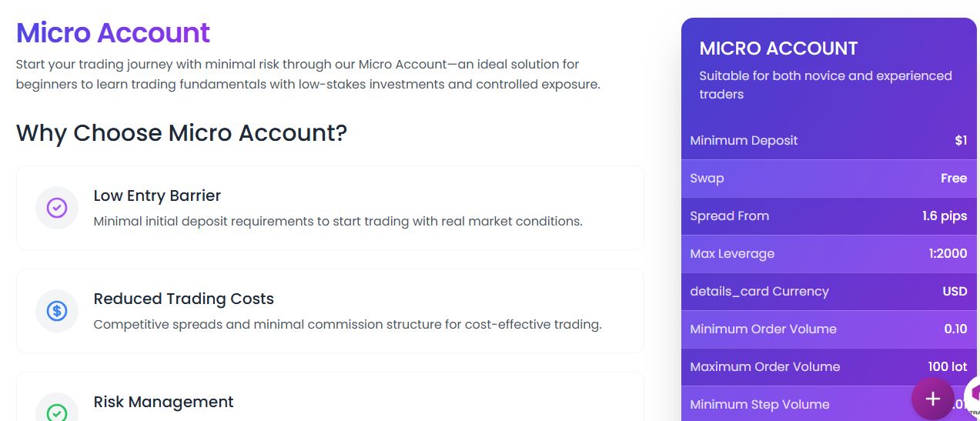Open the Low Entry Barrier card title
The height and width of the screenshot is (421, 980).
[x=157, y=195]
